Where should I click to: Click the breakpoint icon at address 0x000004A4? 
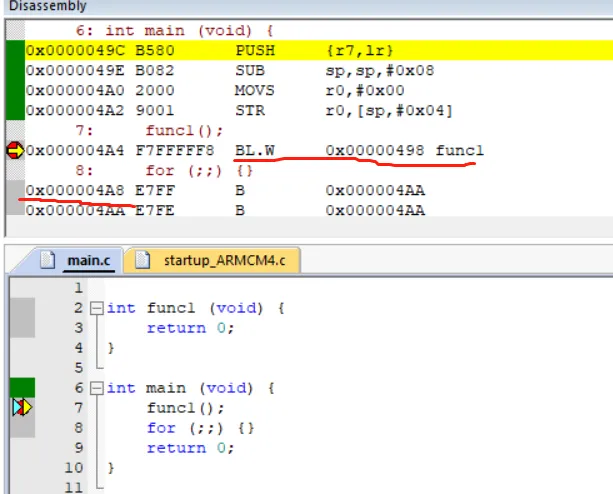14,151
